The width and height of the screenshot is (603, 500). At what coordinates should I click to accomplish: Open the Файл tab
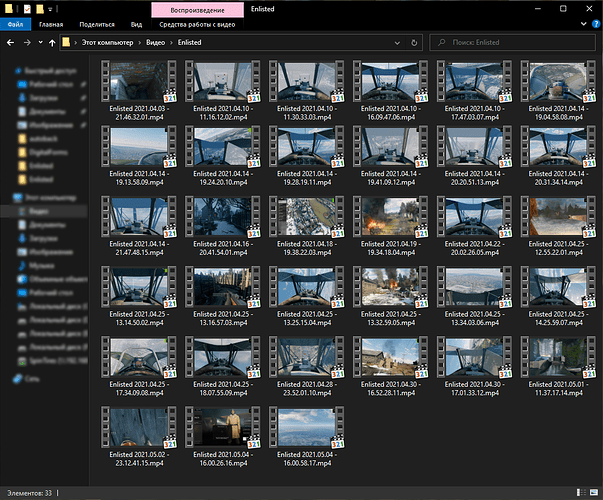coord(15,25)
